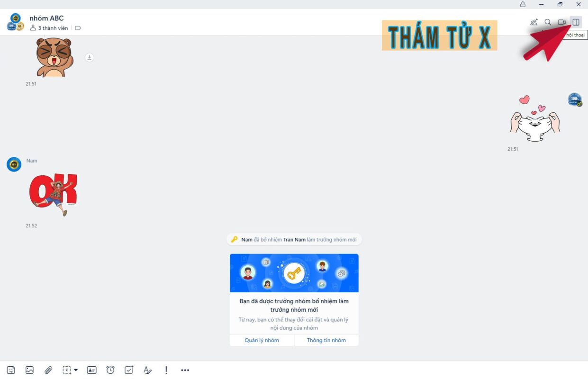Select the to-do task checkbox tool
The width and height of the screenshot is (588, 379).
tap(128, 370)
